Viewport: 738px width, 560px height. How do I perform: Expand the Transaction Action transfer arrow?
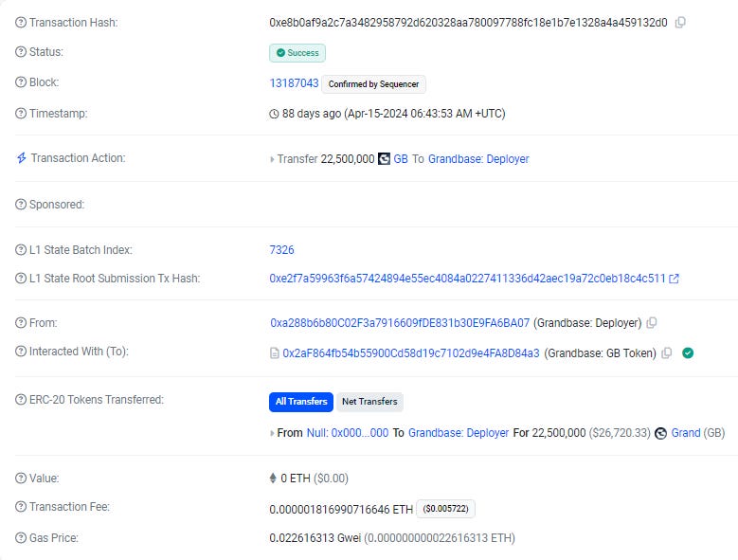[x=272, y=159]
